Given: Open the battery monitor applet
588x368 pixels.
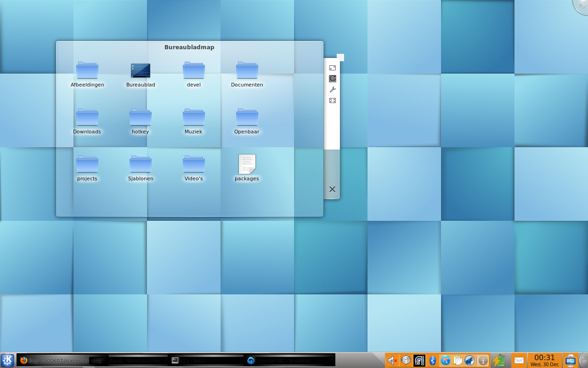Looking at the screenshot, I should [x=499, y=361].
